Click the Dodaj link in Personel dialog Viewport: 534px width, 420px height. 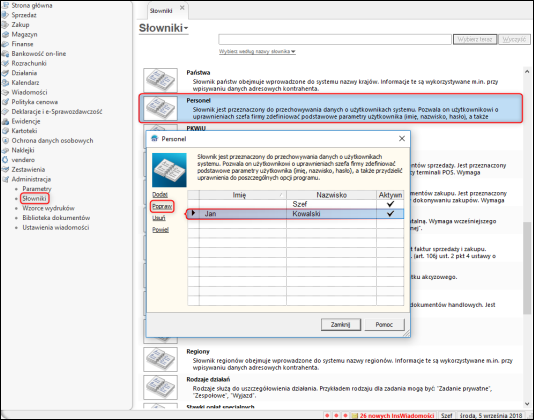[x=160, y=195]
